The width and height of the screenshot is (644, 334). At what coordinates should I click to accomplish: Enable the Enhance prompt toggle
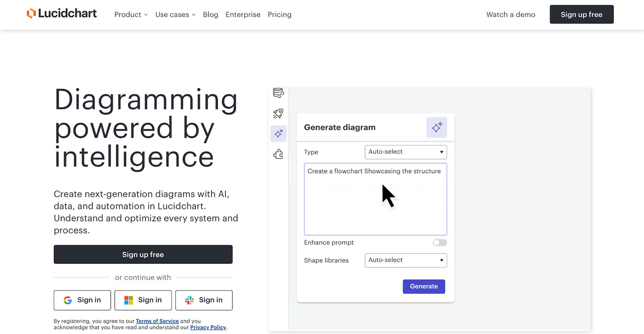pos(439,242)
